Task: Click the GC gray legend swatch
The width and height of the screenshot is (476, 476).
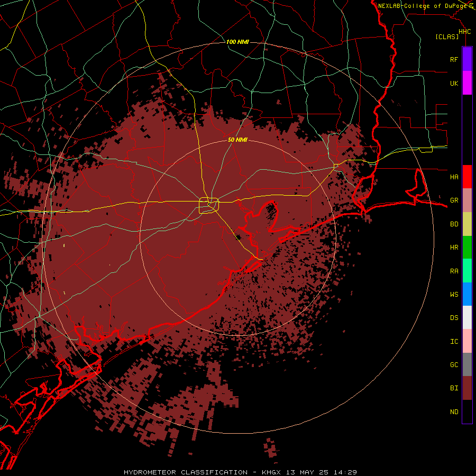Action: coord(467,364)
